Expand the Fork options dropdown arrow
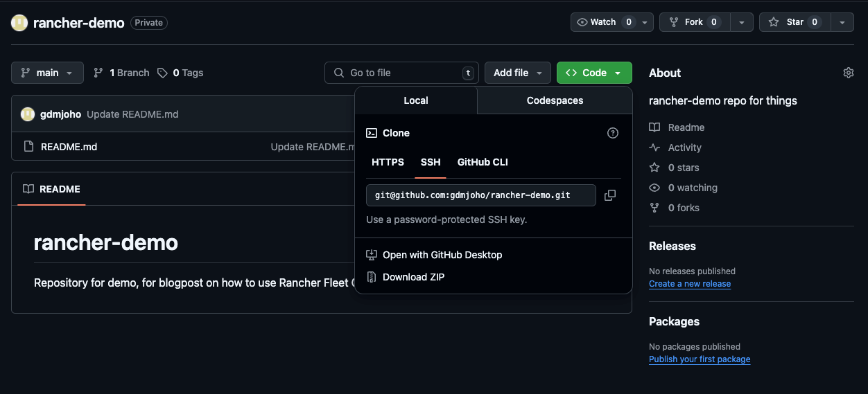Screen dimensions: 868x394 (741, 22)
